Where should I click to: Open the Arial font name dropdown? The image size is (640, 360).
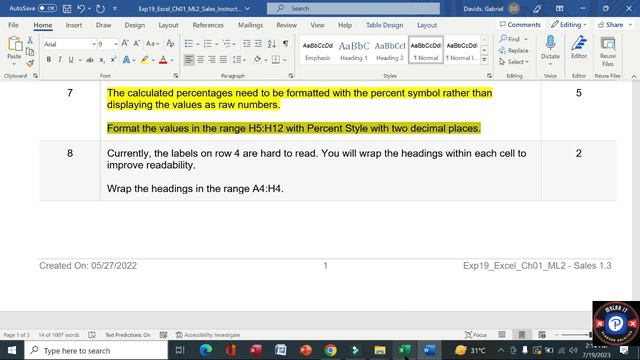(93, 44)
